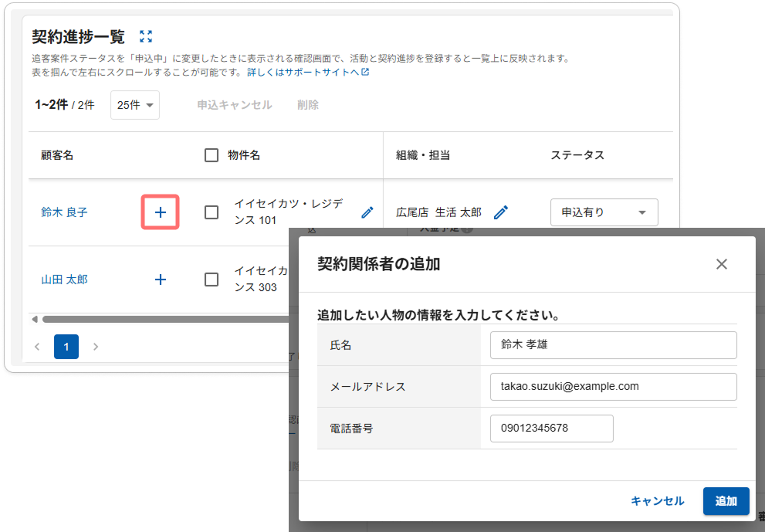Viewport: 765px width, 532px height.
Task: Open customer 山田 太郎 link
Action: tap(64, 280)
